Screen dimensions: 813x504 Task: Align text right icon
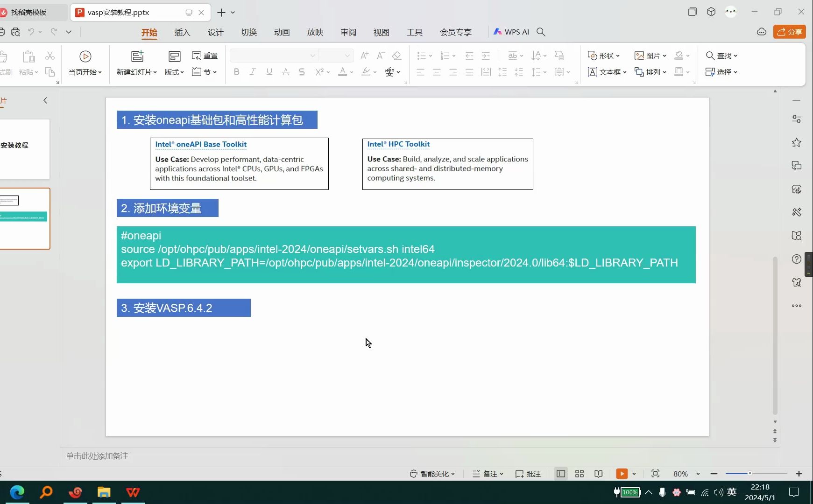point(453,72)
